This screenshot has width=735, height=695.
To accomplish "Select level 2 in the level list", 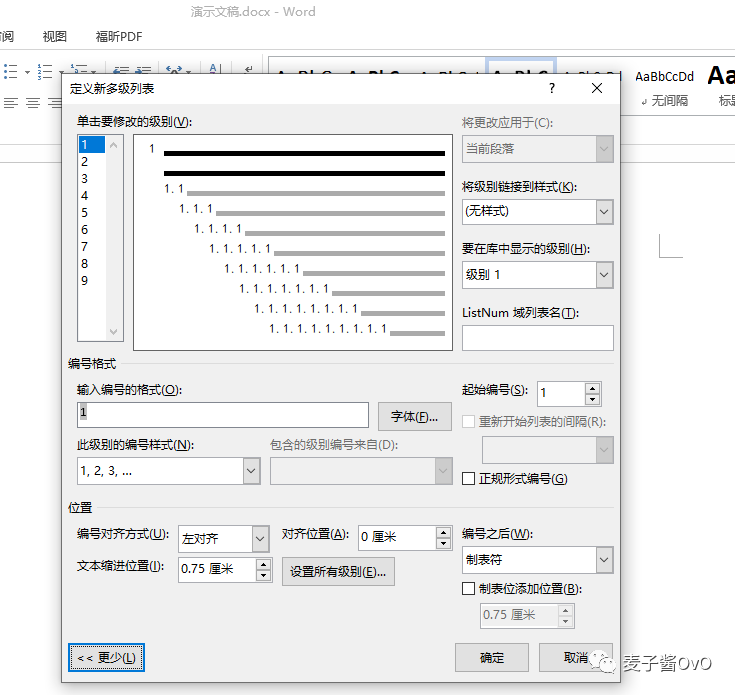I will click(91, 162).
